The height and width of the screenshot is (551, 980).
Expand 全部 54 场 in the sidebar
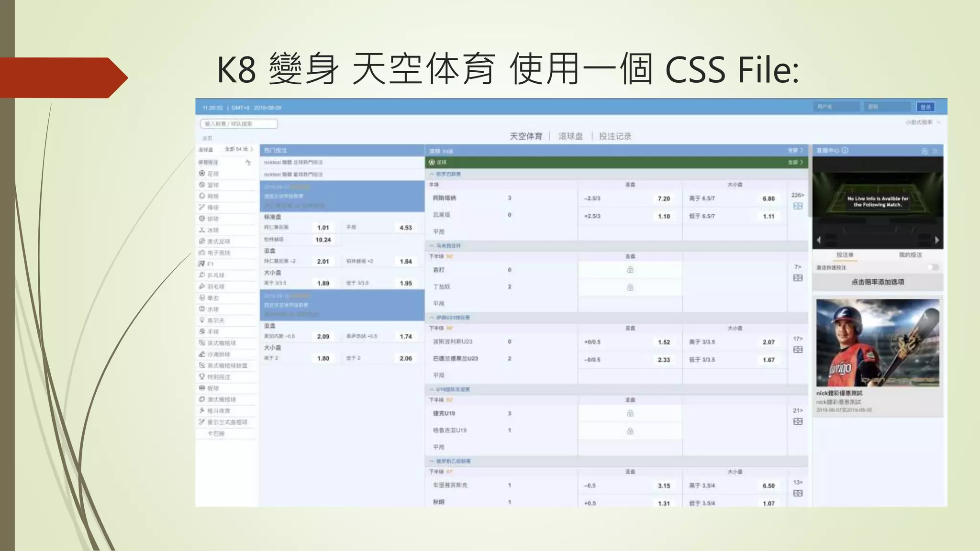[239, 149]
